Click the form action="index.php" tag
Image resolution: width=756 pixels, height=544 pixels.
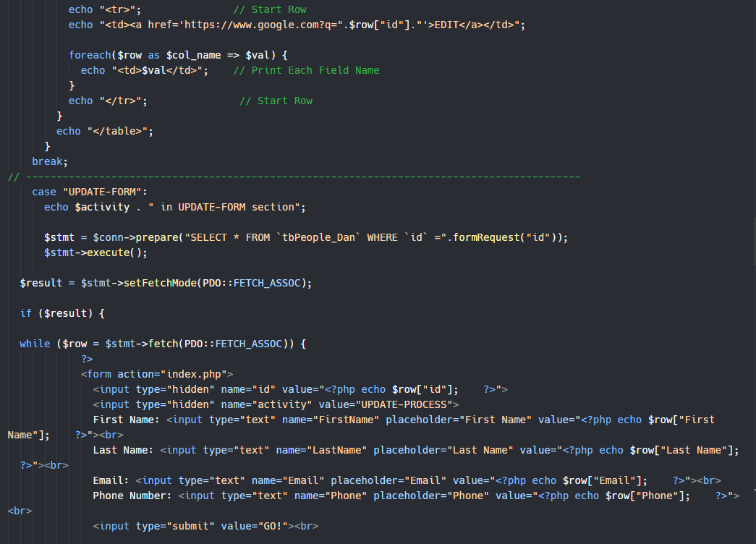157,375
